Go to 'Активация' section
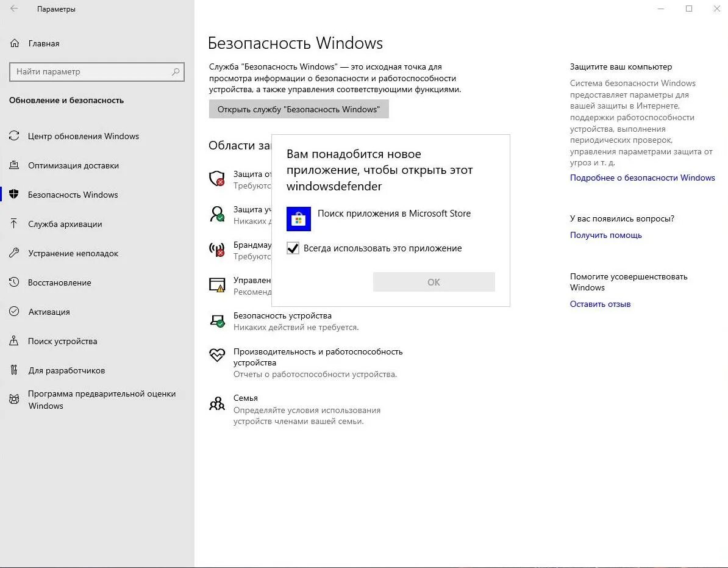728x568 pixels. [49, 312]
